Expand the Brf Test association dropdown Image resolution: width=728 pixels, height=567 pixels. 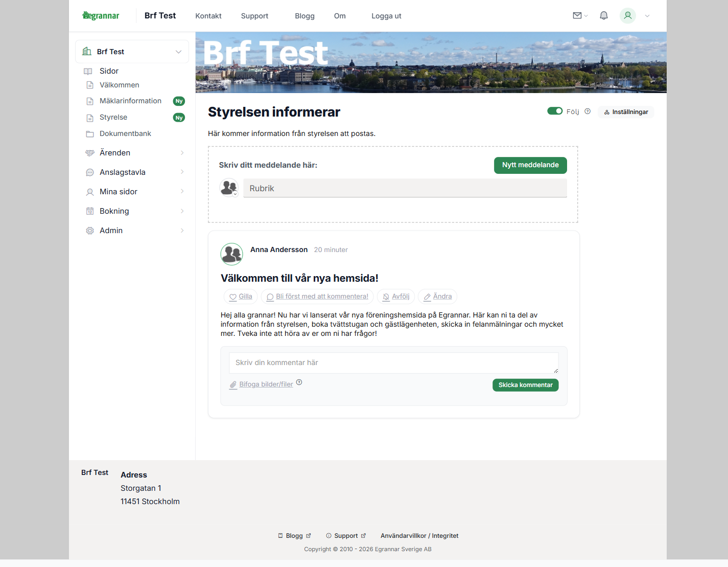point(178,52)
